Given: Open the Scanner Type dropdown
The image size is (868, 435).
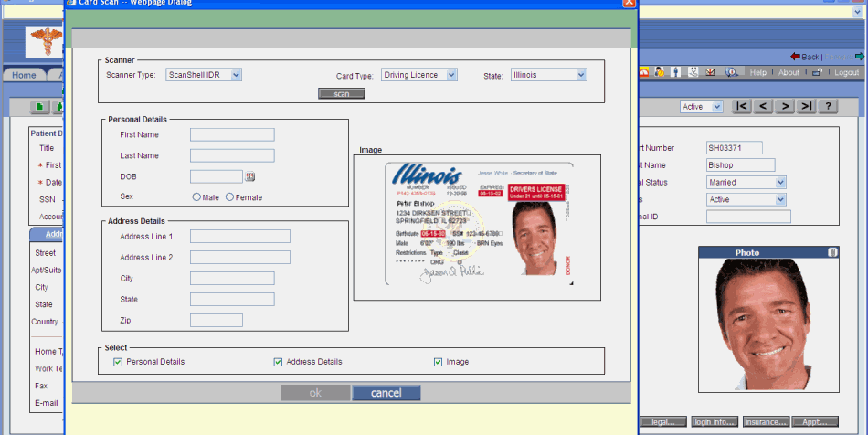Looking at the screenshot, I should tap(204, 75).
